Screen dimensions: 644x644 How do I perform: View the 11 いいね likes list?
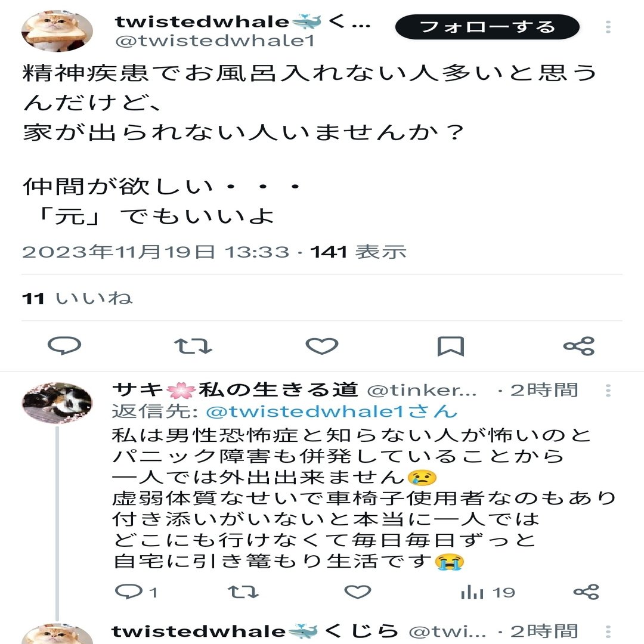pyautogui.click(x=77, y=298)
